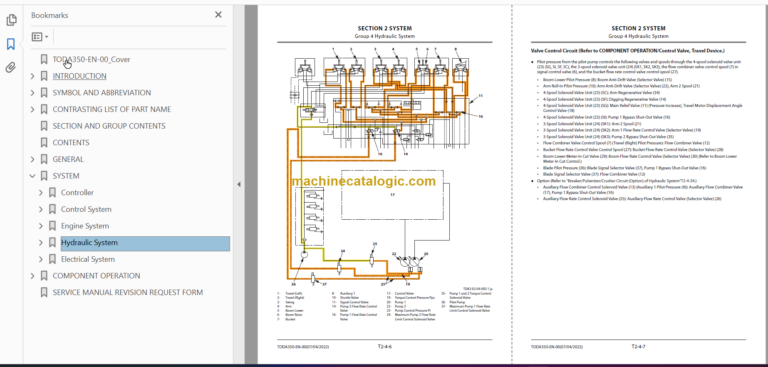Open CONTRASTING LIST OF PART NAME bookmark
This screenshot has width=768, height=367.
pos(112,109)
